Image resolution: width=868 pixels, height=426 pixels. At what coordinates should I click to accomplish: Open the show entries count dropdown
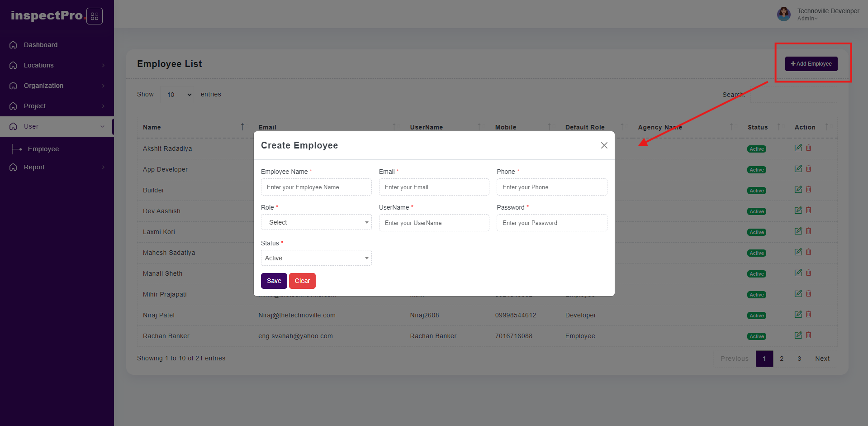pos(177,95)
